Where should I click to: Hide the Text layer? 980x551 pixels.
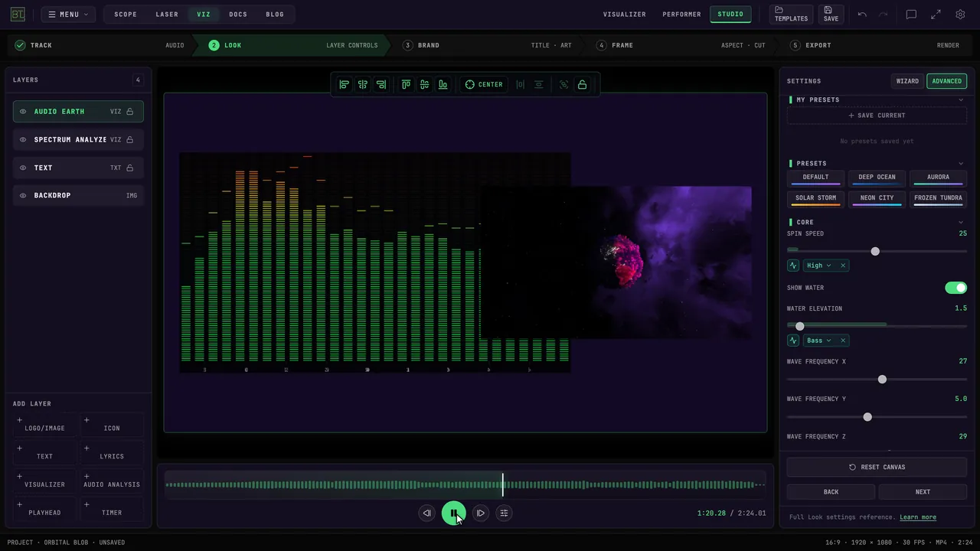23,168
